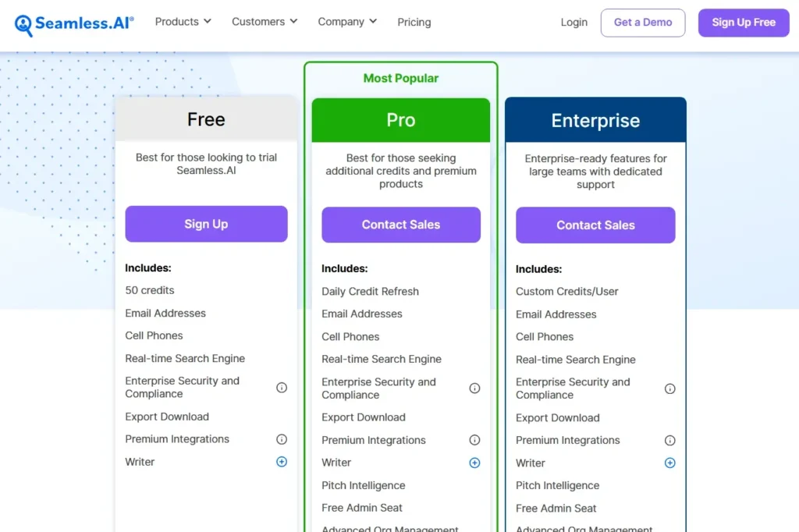Click Sign Up under Free plan
The width and height of the screenshot is (799, 532).
coord(206,224)
